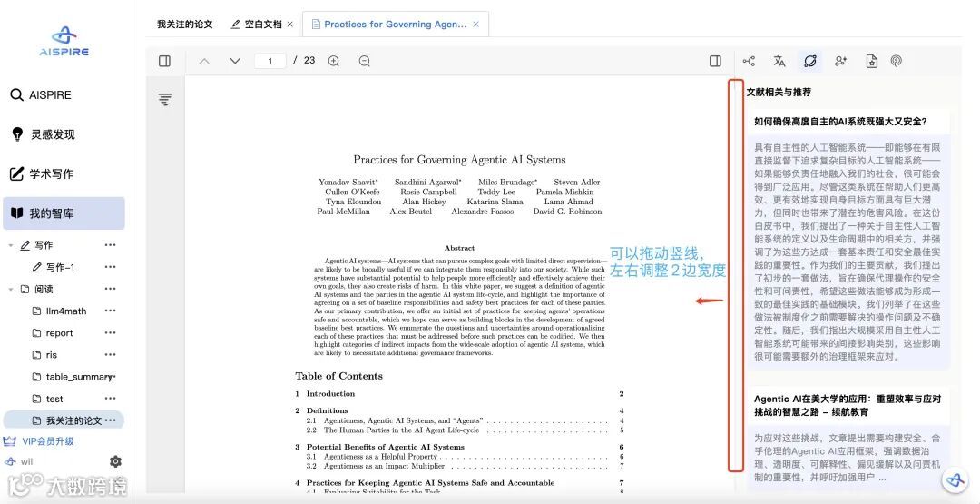
Task: Open AISPIRE search in sidebar
Action: pos(41,95)
